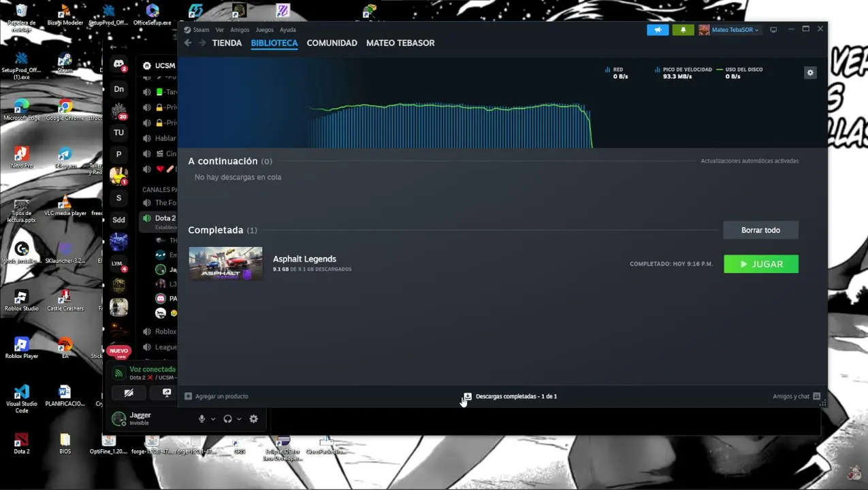Open Castle Crashers desktop icon
Viewport: 868px width, 490px height.
coord(65,301)
